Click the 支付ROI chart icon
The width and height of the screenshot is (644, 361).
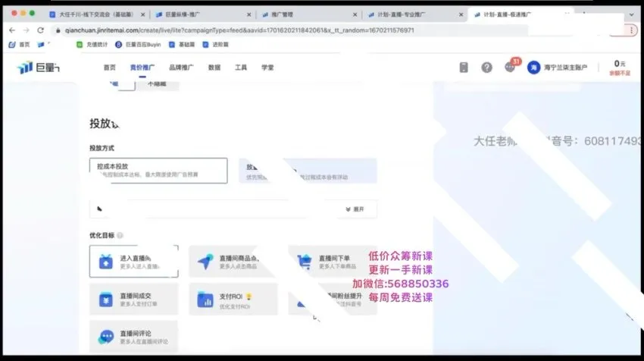pyautogui.click(x=205, y=300)
